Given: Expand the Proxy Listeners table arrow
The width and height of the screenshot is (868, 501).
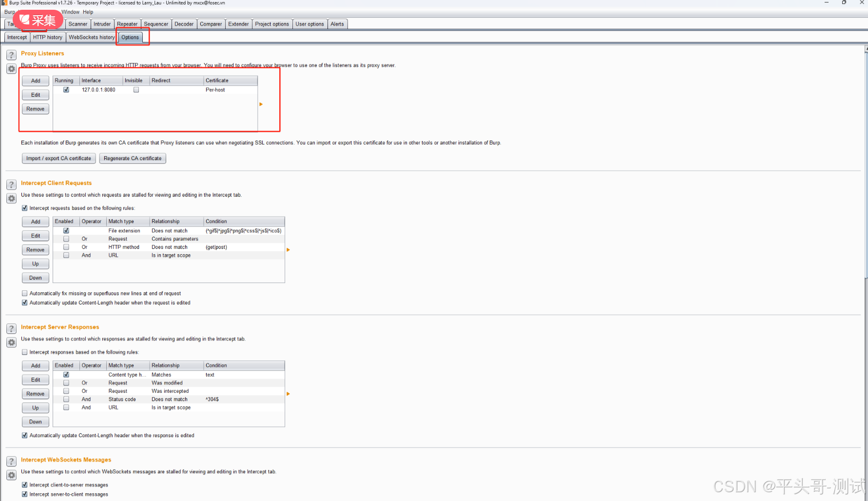Looking at the screenshot, I should pos(261,104).
